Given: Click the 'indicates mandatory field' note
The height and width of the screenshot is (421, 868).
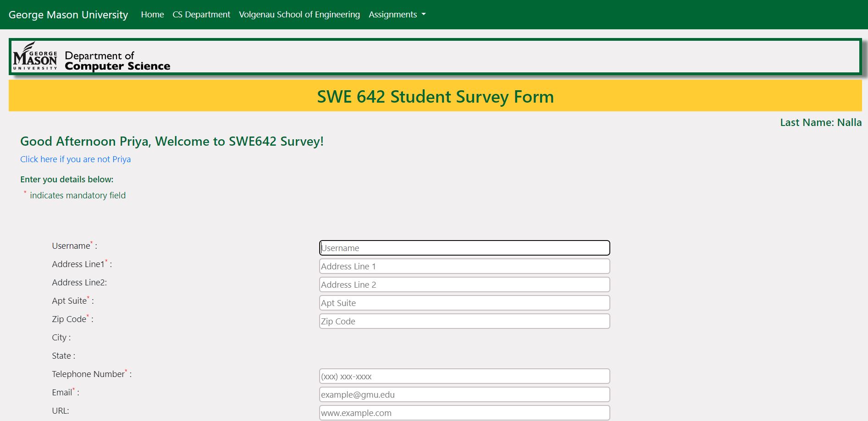Looking at the screenshot, I should tap(77, 195).
